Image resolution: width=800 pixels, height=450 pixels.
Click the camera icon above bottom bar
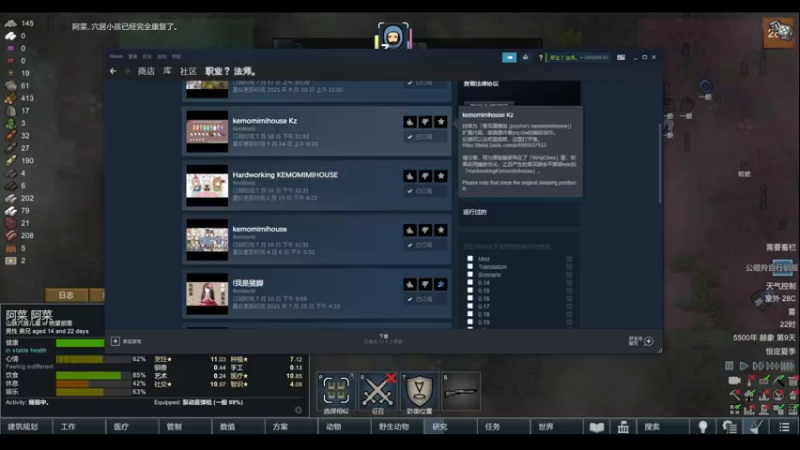735,381
